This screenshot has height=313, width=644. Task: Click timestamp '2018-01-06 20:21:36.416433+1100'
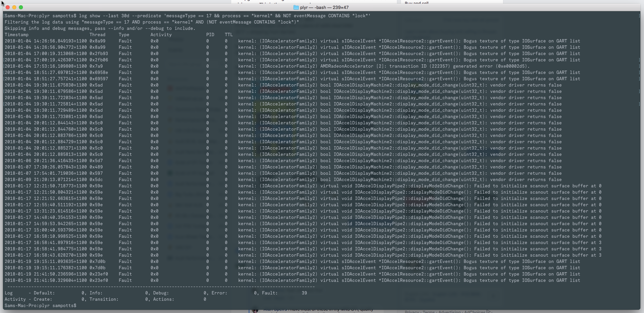pyautogui.click(x=46, y=161)
